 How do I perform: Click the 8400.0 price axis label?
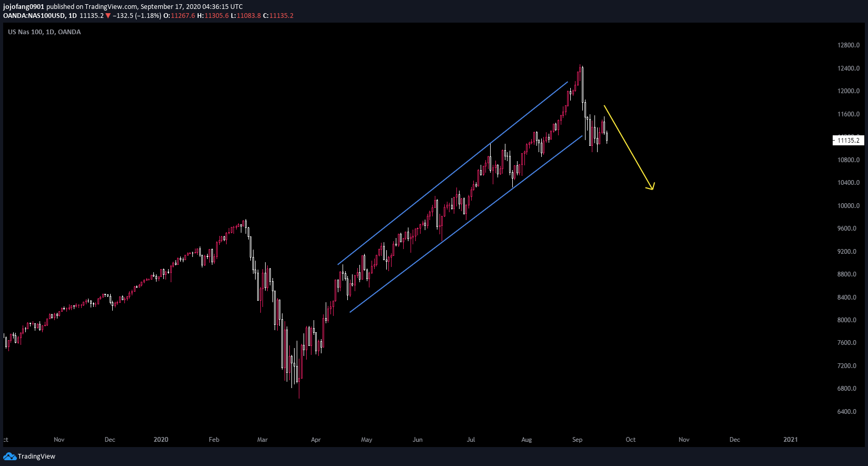[847, 298]
